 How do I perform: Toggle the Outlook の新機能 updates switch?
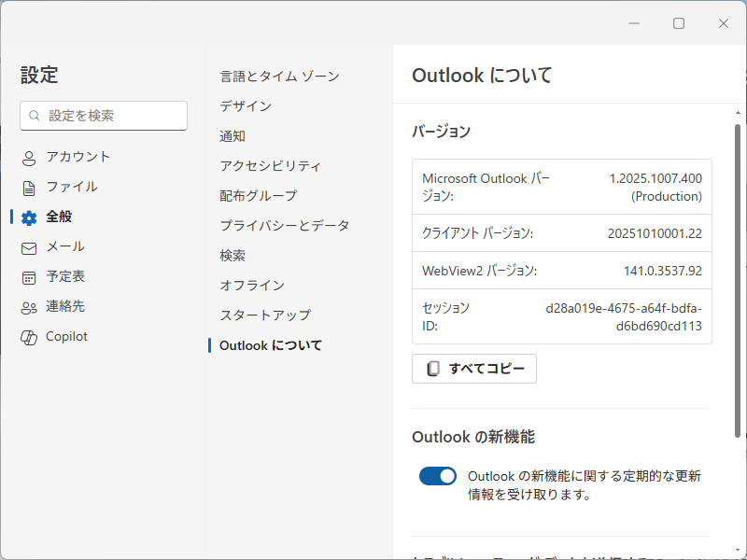tap(437, 476)
